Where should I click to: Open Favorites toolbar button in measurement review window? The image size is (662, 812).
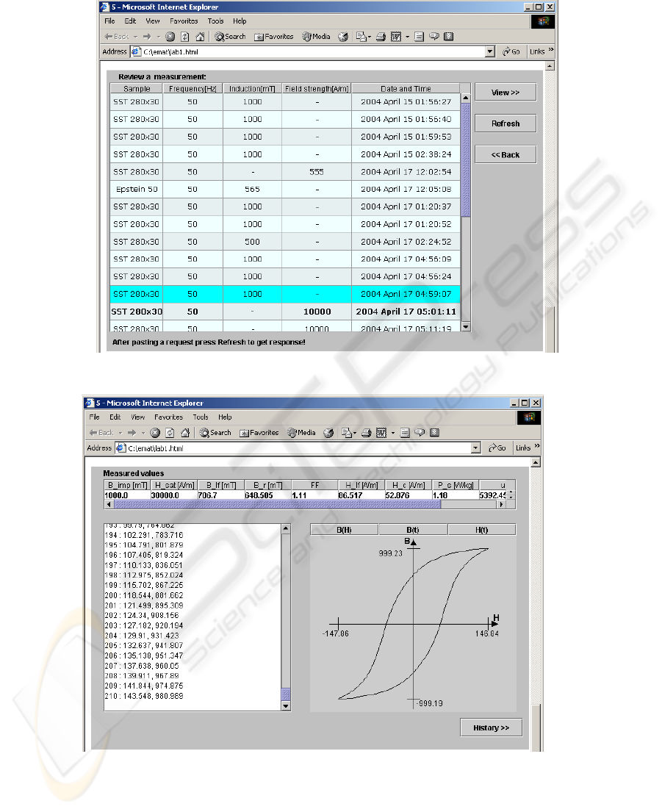tap(274, 37)
